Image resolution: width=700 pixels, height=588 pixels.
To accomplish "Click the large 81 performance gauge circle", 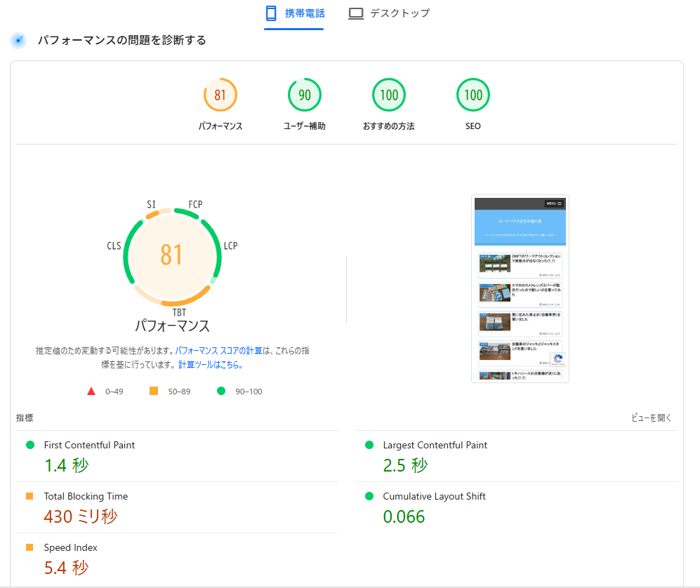I will [x=171, y=254].
